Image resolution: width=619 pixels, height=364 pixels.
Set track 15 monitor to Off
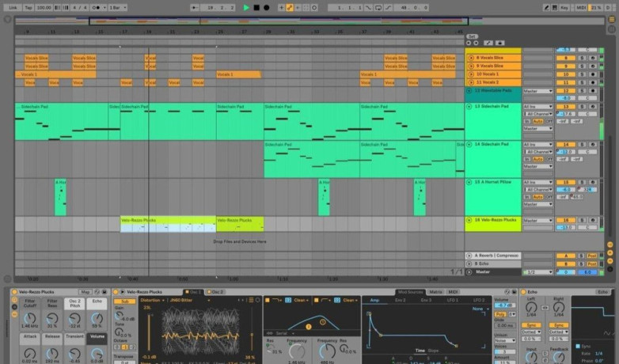point(549,197)
